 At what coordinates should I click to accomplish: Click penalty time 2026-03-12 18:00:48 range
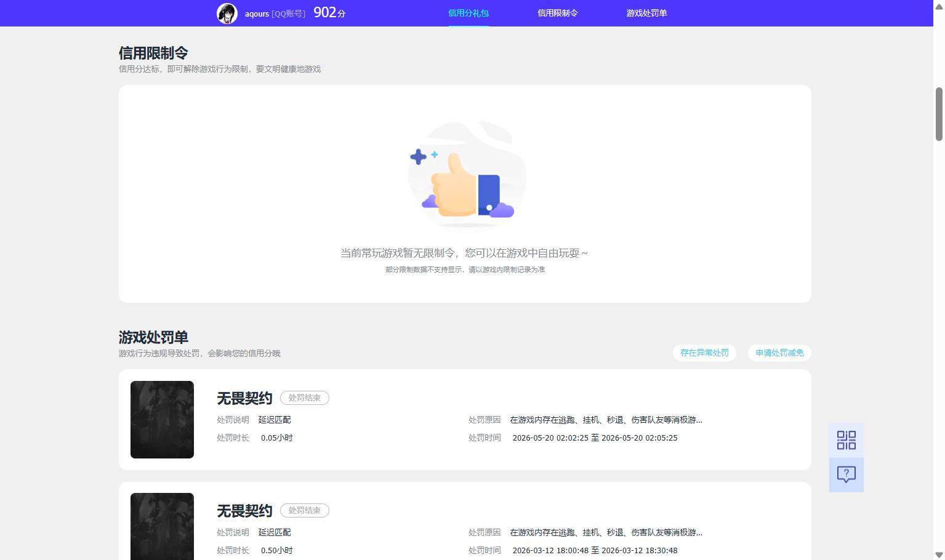[x=595, y=551]
